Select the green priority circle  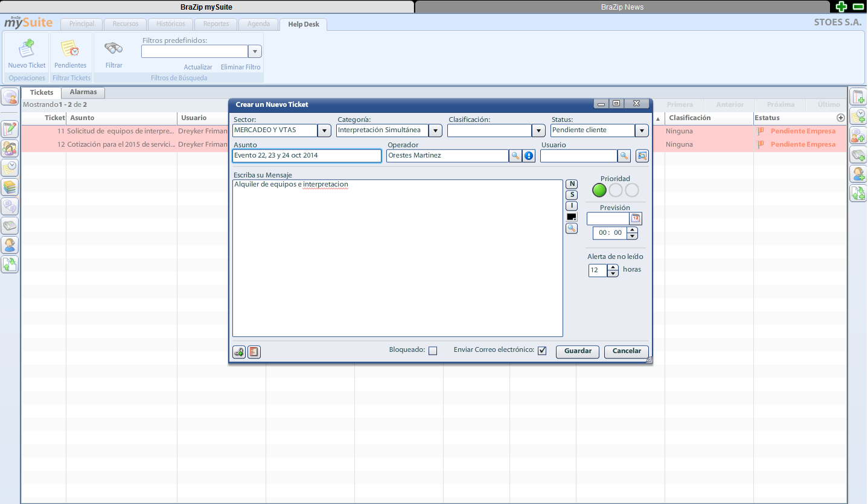point(599,191)
